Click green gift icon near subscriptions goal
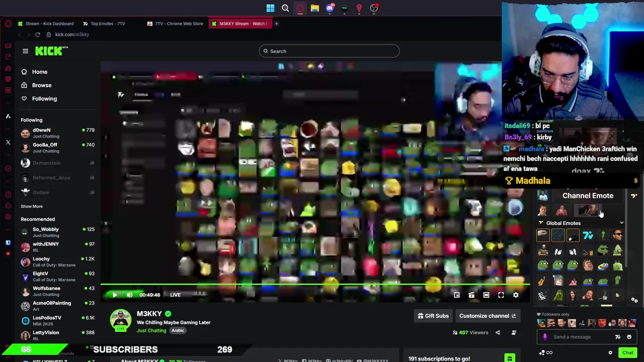This screenshot has width=644, height=362. (x=510, y=358)
